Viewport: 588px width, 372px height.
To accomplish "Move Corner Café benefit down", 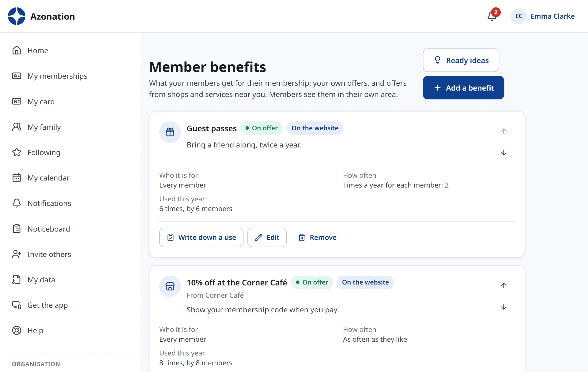I will click(x=504, y=307).
